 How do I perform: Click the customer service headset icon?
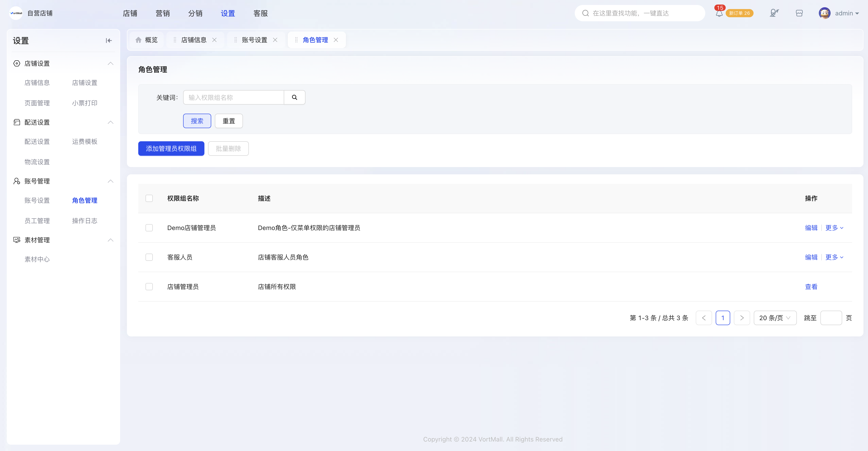coord(774,13)
